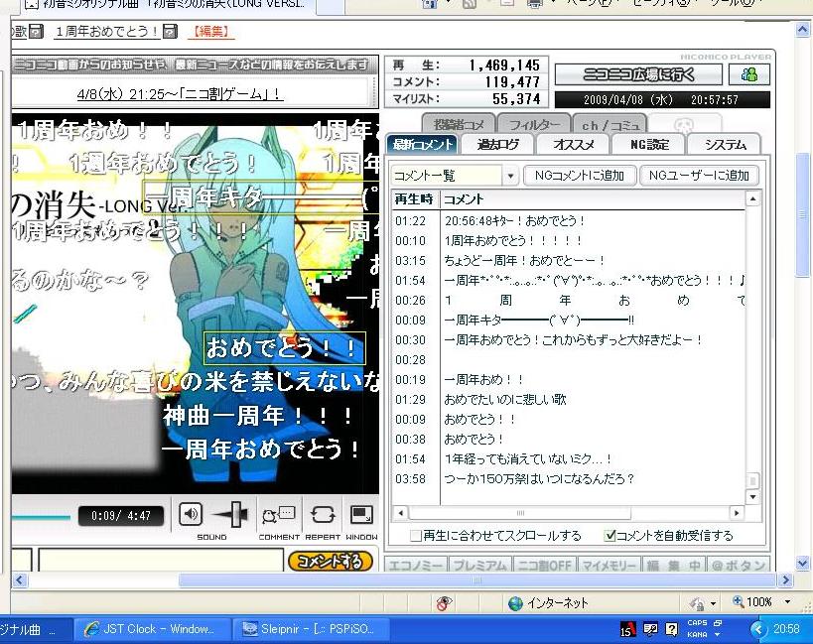Mute the video with the SOUND speaker icon
813x644 pixels.
coord(191,514)
